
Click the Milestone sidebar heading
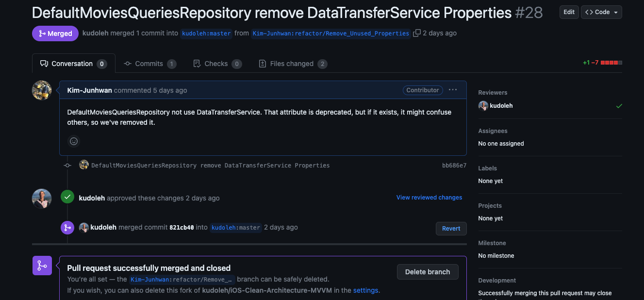click(492, 243)
